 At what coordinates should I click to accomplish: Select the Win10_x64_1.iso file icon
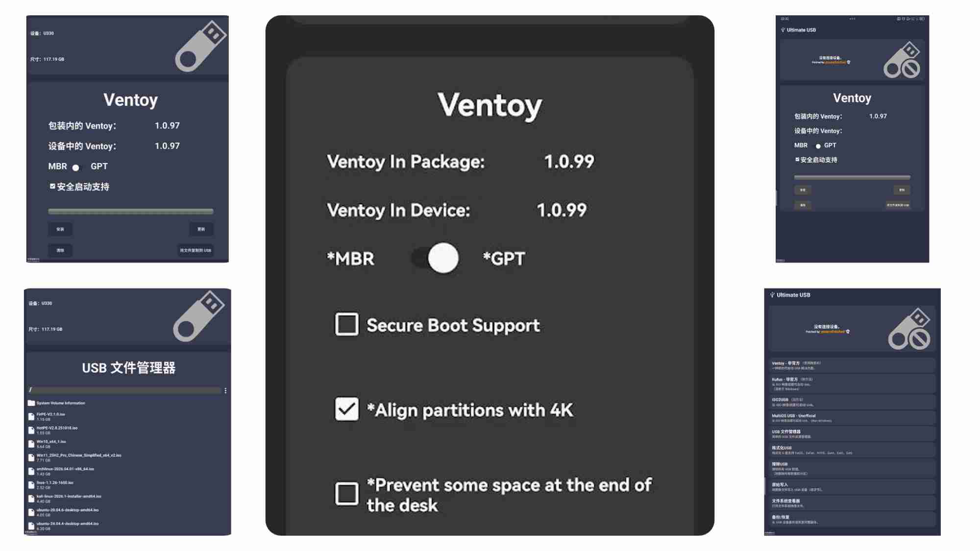click(x=31, y=444)
